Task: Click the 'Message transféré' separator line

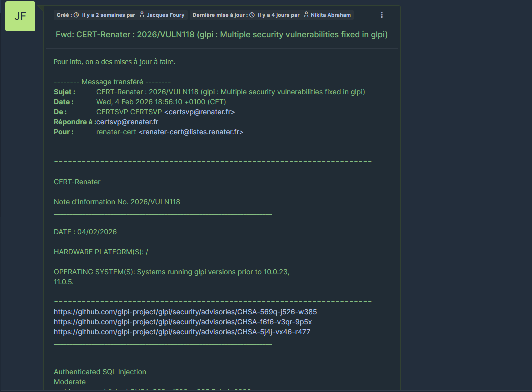Action: point(112,82)
